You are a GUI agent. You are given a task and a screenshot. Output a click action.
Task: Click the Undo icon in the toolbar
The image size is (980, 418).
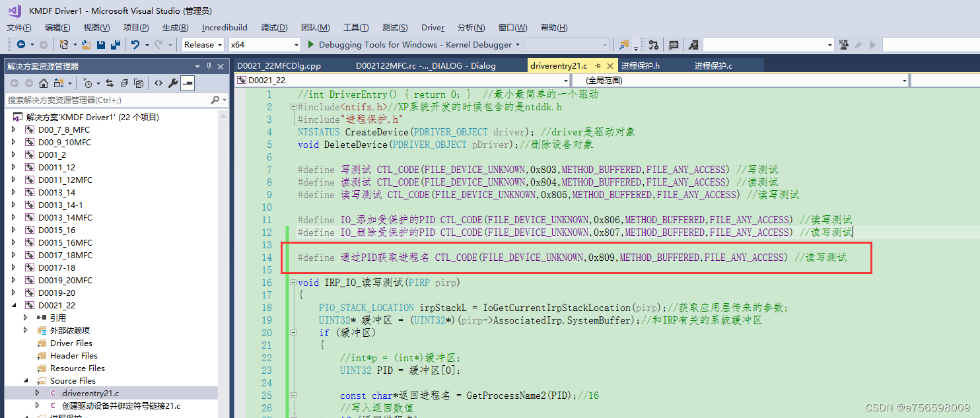(x=136, y=45)
